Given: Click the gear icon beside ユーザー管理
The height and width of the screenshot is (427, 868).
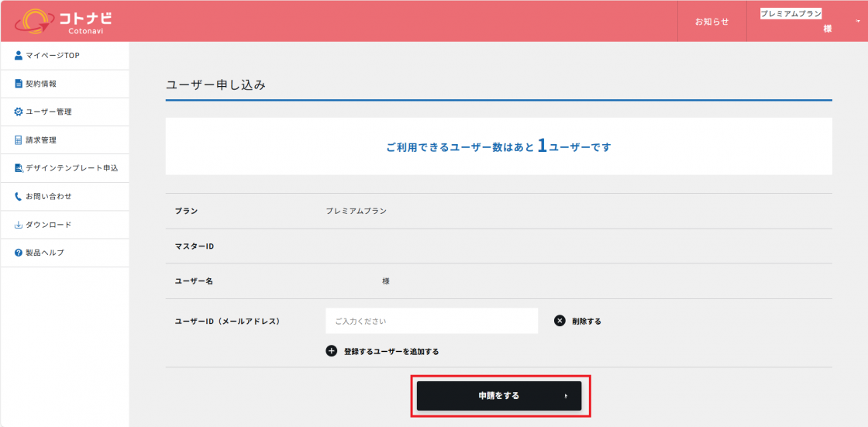Looking at the screenshot, I should click(19, 112).
